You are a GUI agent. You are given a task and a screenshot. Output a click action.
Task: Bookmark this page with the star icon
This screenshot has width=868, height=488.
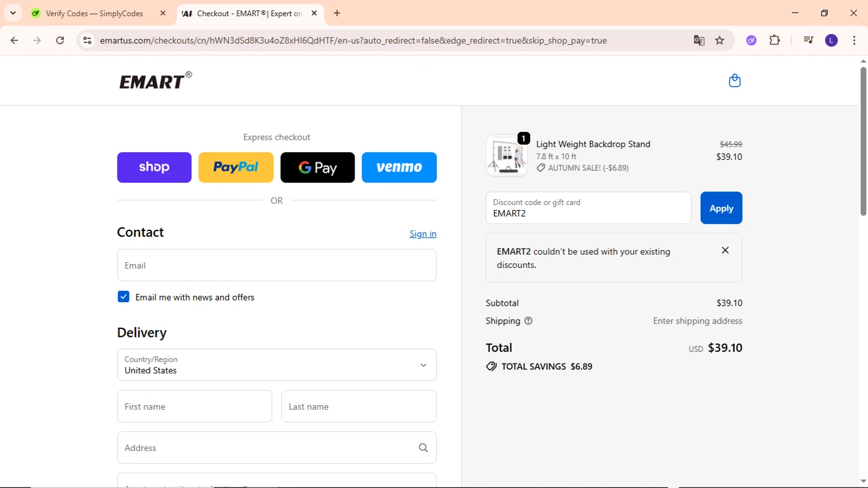720,41
